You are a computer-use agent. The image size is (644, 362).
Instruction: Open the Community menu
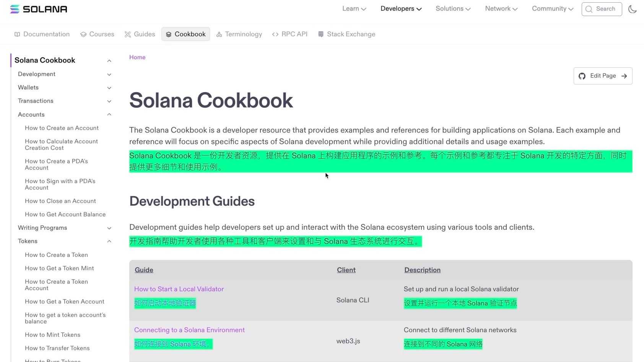[x=553, y=8]
